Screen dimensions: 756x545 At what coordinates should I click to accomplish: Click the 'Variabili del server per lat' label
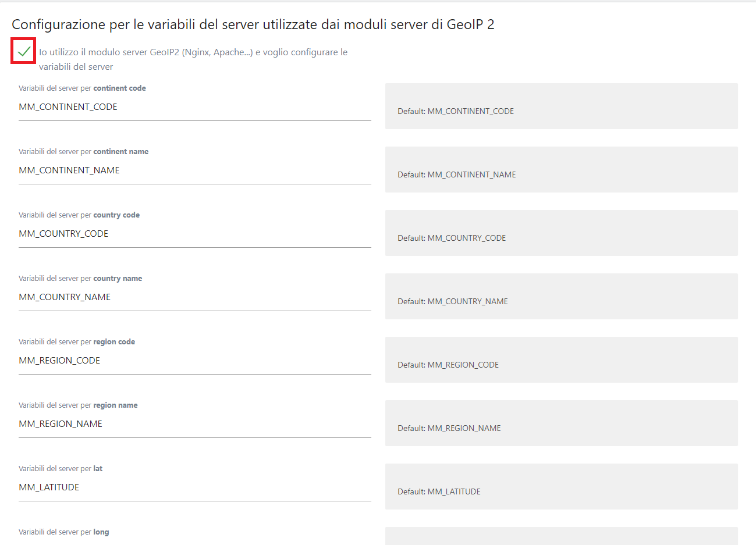click(x=61, y=469)
